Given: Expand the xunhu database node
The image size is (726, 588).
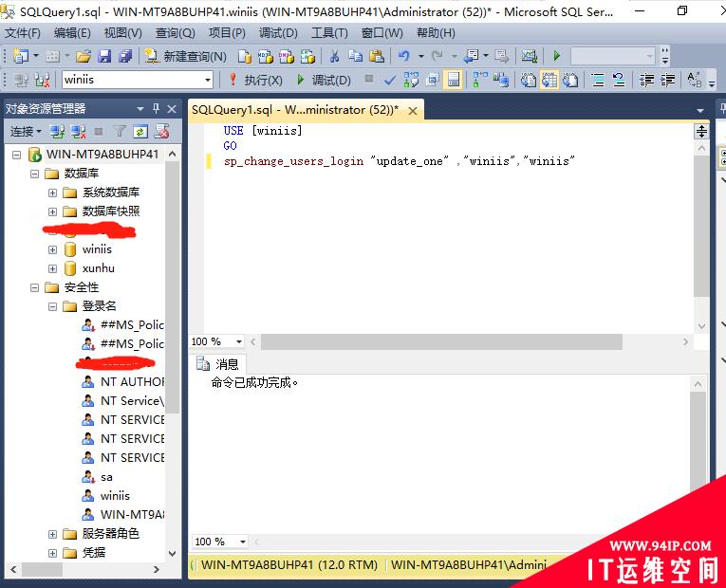Looking at the screenshot, I should click(53, 268).
